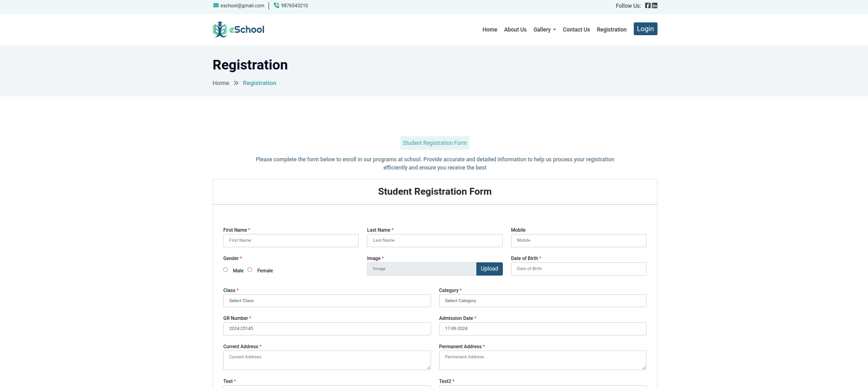The height and width of the screenshot is (388, 868).
Task: Focus the Permanent Address textarea
Action: click(543, 360)
